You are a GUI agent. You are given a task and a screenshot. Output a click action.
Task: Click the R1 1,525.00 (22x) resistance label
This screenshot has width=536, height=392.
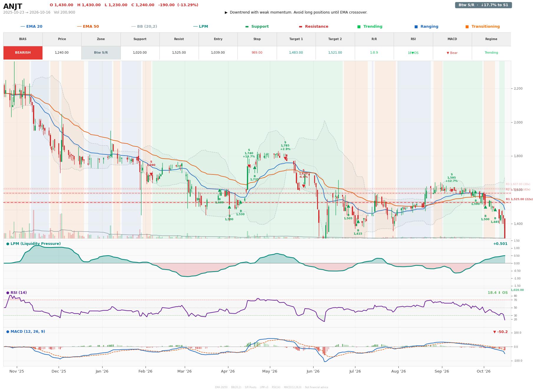point(519,199)
